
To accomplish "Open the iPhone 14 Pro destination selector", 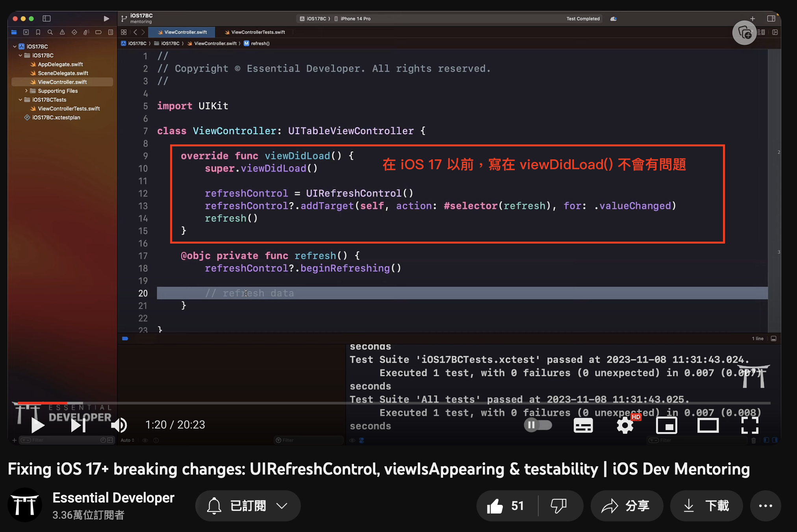I will point(352,18).
